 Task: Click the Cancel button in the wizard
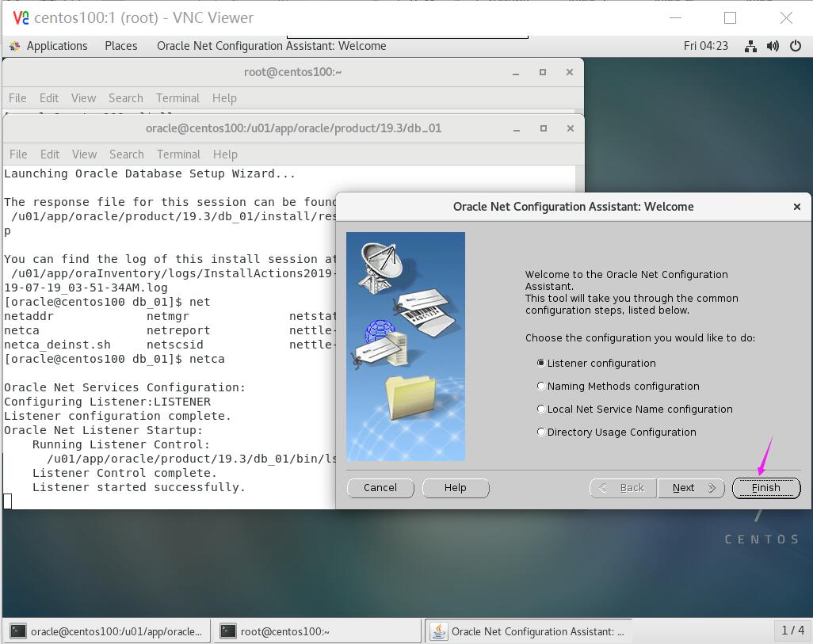click(x=380, y=487)
